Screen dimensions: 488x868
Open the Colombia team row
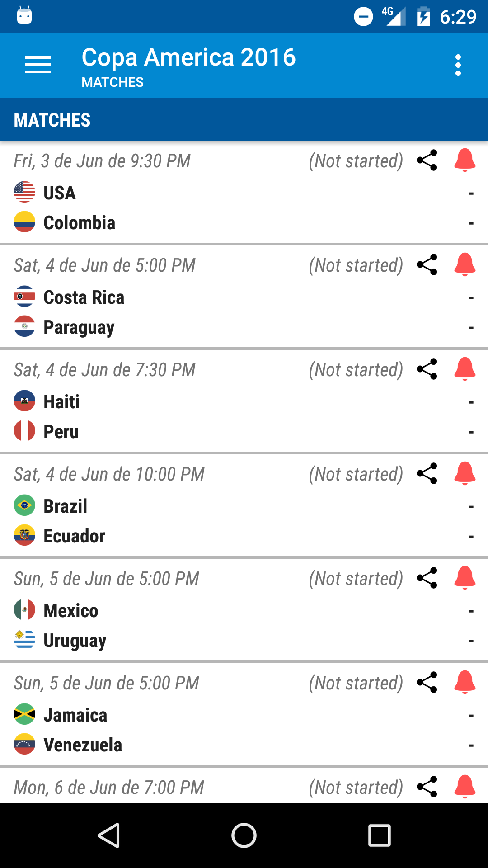(244, 223)
